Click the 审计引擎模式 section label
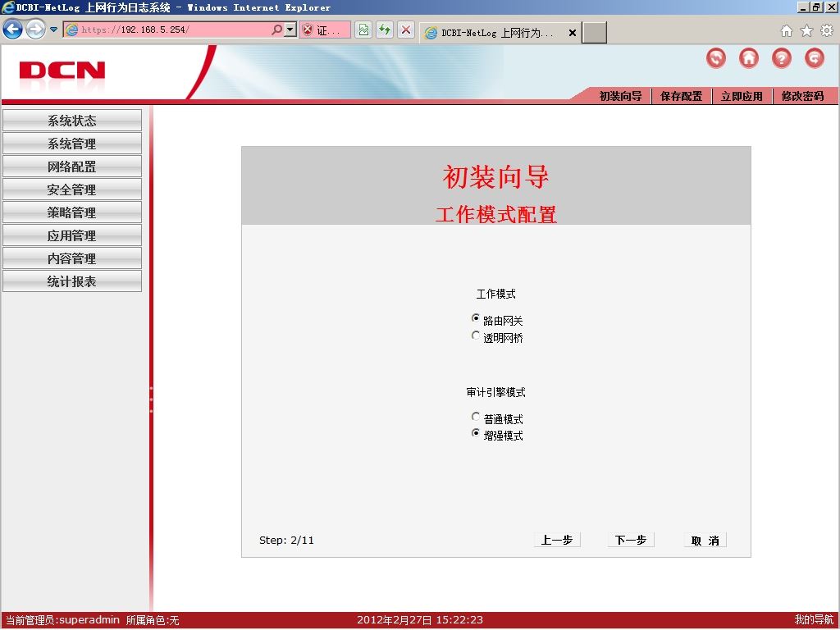 pyautogui.click(x=496, y=392)
